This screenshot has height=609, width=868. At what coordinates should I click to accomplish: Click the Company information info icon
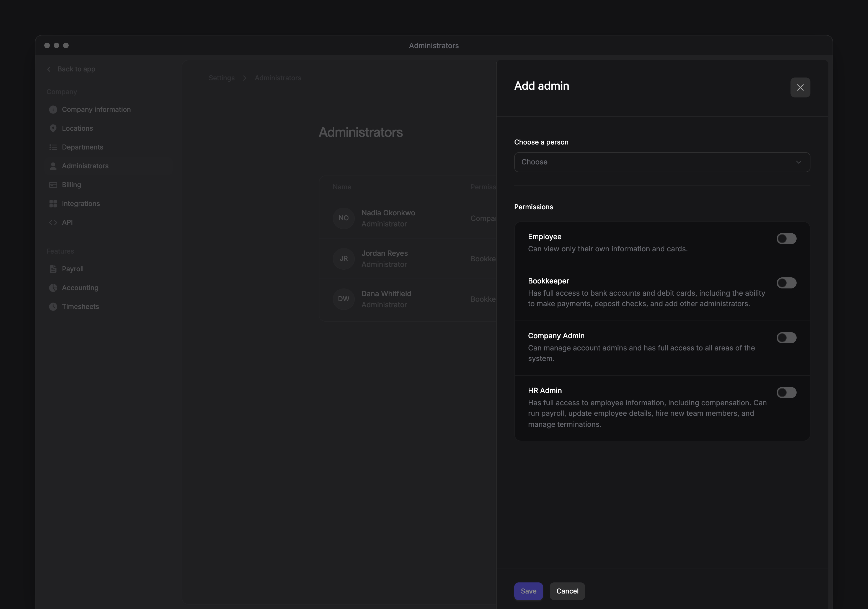pos(53,110)
